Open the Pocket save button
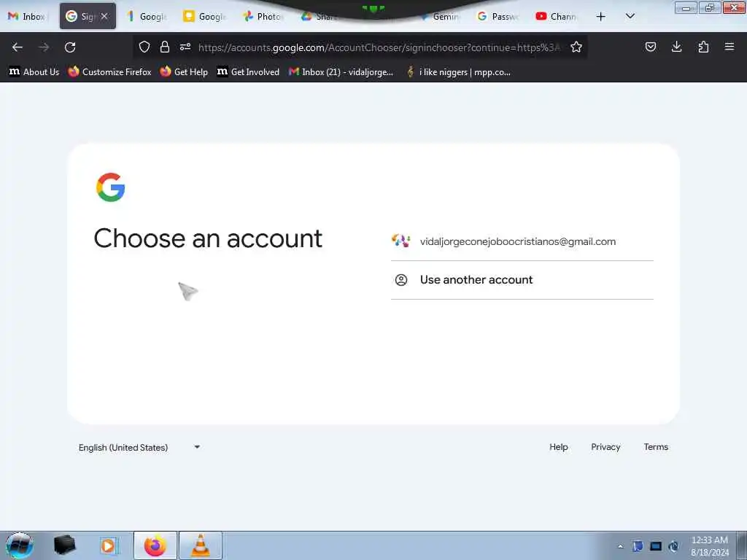This screenshot has height=560, width=747. pos(650,47)
